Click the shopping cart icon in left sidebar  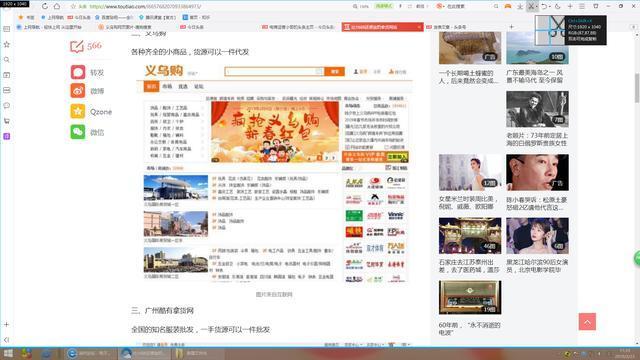tap(7, 121)
